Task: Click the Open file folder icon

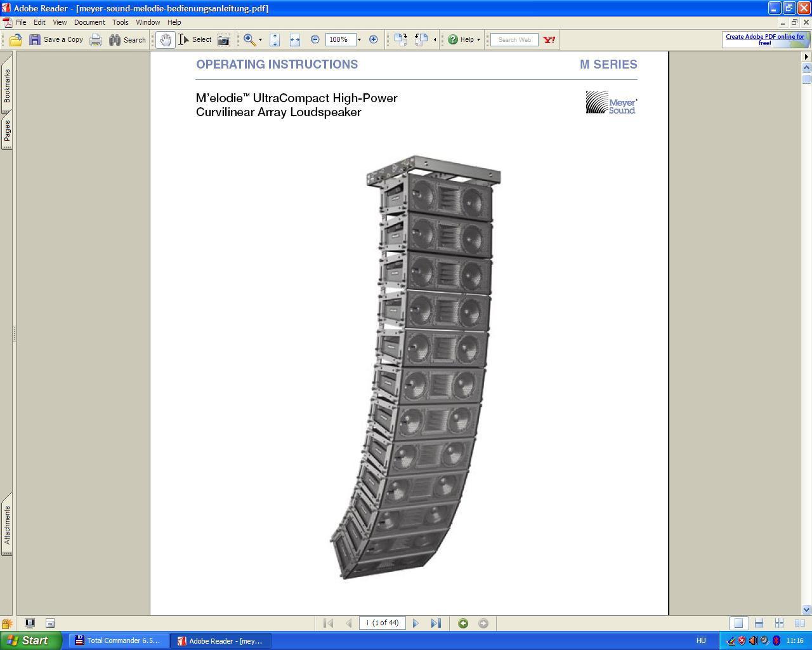Action: [x=16, y=40]
